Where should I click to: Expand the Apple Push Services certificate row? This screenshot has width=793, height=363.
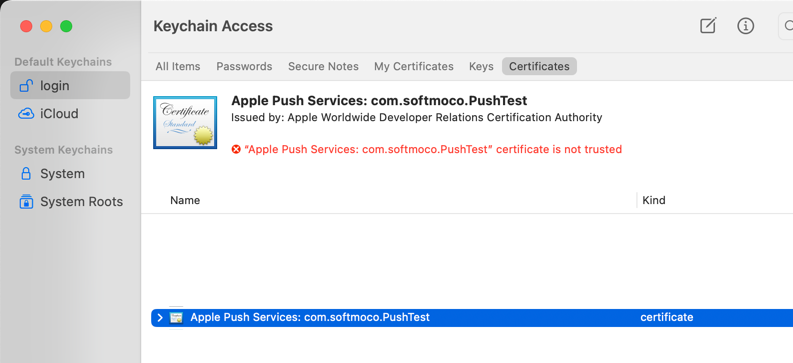(160, 317)
